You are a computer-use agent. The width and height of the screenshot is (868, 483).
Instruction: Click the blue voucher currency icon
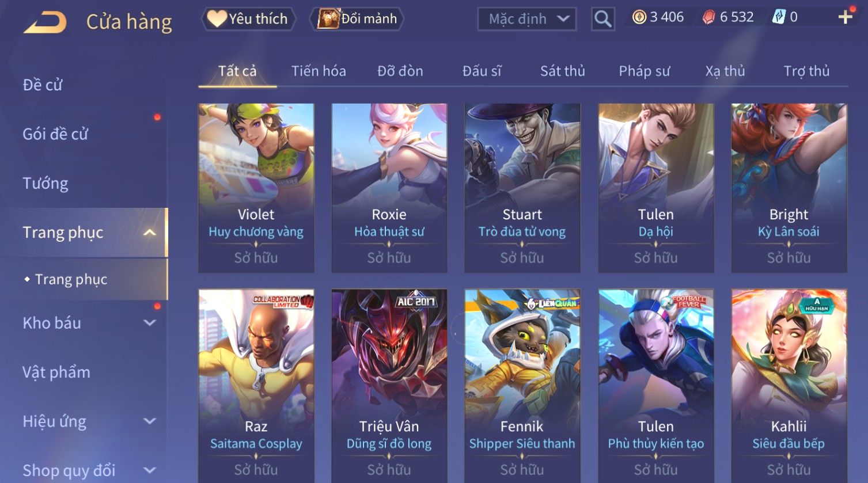click(x=778, y=17)
